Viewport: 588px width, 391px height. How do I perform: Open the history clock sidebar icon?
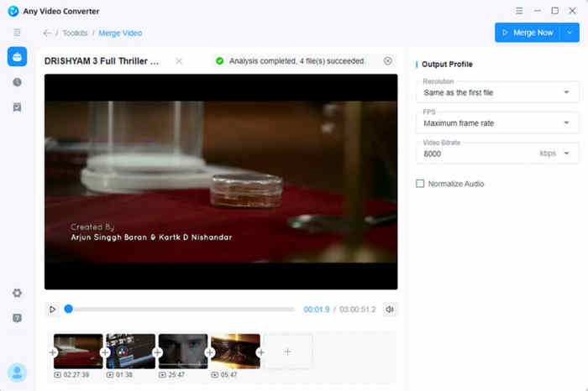17,82
